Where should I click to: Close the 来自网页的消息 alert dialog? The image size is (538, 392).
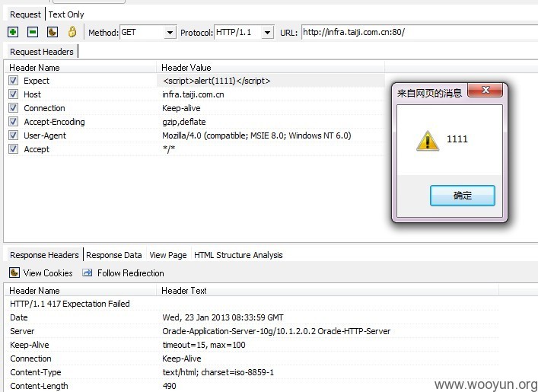(x=485, y=91)
